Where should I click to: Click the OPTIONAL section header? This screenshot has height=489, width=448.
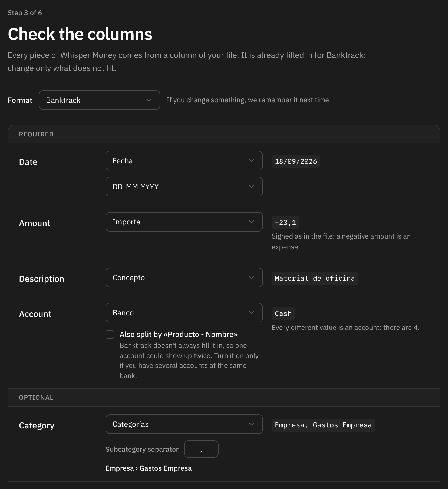coord(36,398)
